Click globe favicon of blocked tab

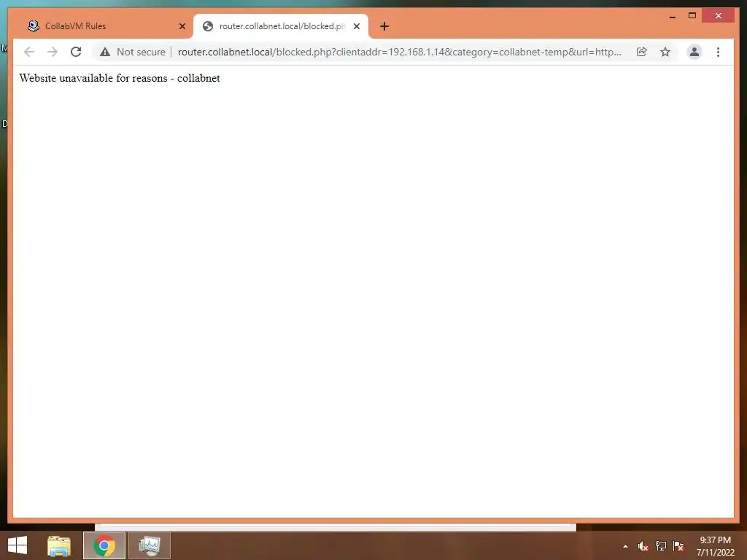(x=208, y=26)
